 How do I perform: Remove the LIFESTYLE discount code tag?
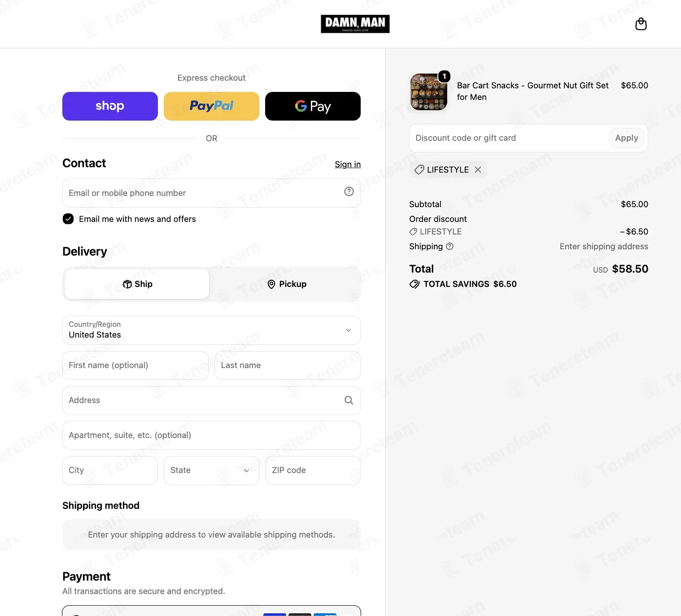pos(478,169)
